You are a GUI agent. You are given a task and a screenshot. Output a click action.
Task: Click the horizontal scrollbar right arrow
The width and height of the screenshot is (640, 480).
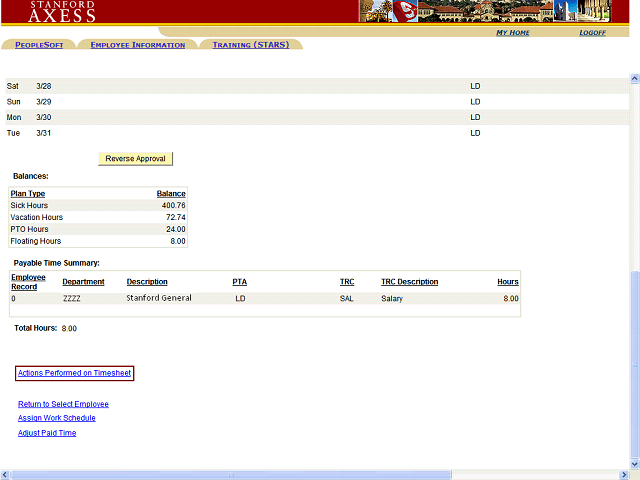click(625, 473)
